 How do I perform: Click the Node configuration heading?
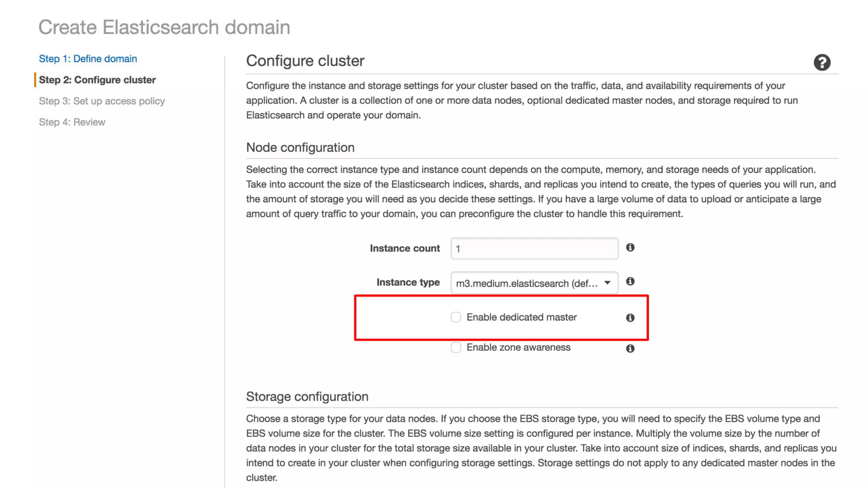click(x=300, y=147)
